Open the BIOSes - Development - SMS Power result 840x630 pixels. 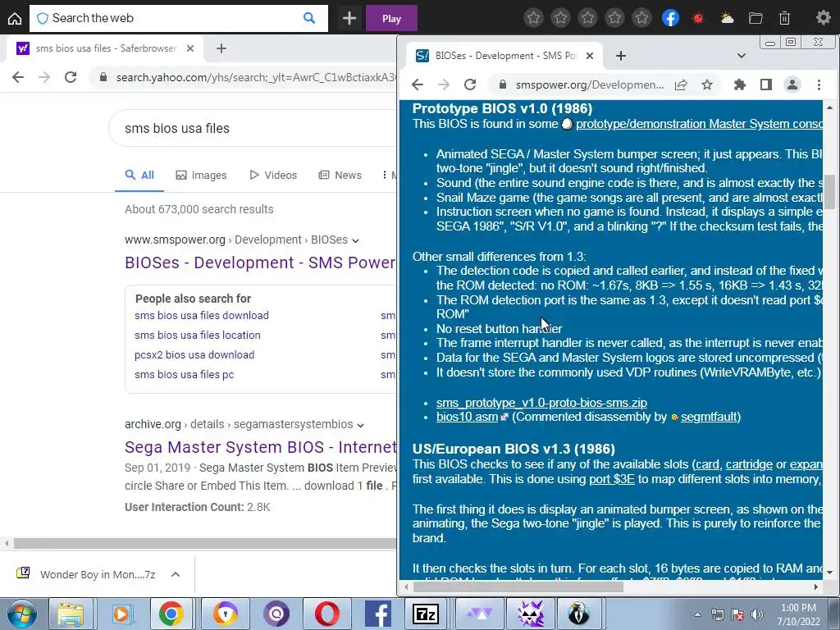(260, 262)
